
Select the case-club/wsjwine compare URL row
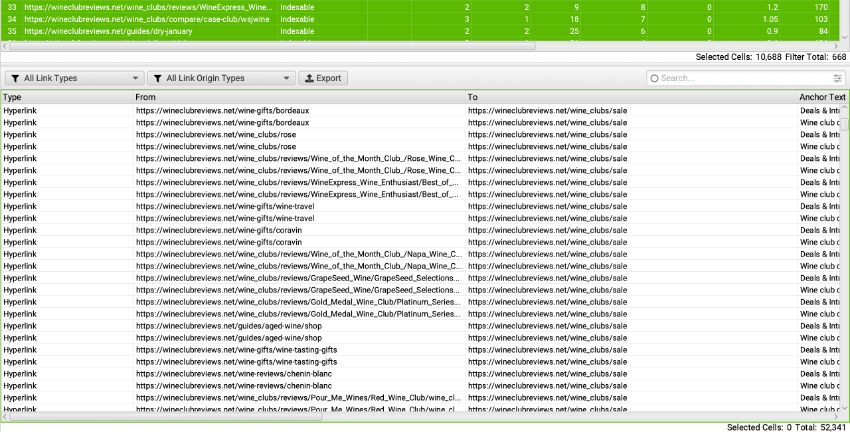point(148,19)
